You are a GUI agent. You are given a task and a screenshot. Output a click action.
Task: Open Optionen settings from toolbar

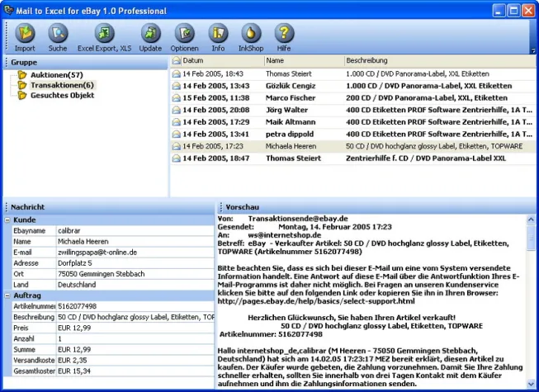[x=184, y=36]
